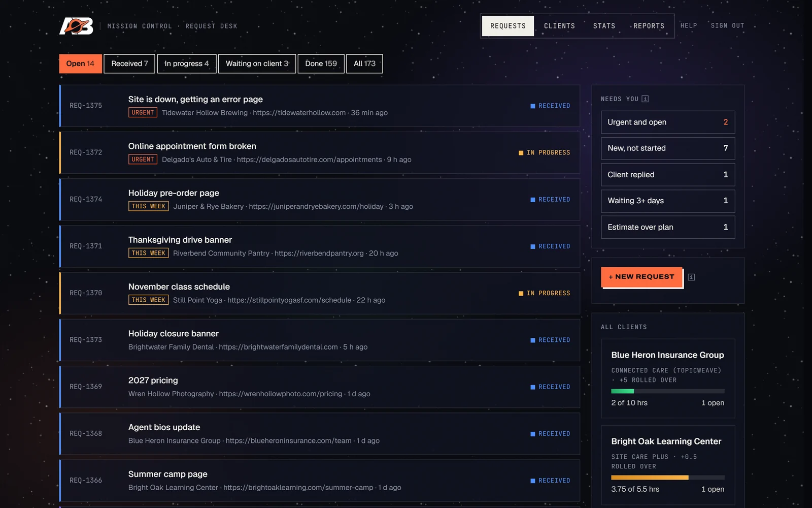The width and height of the screenshot is (812, 508).
Task: Click the Sign Out link
Action: 727,25
